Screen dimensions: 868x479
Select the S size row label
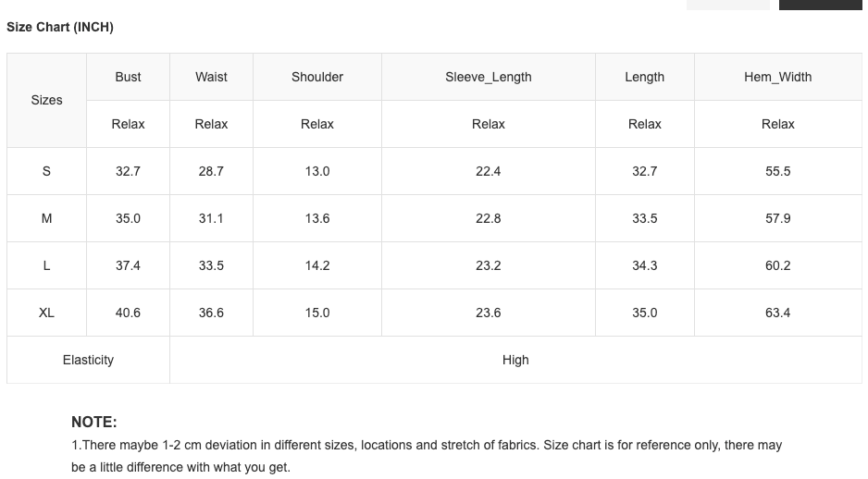[x=47, y=171]
